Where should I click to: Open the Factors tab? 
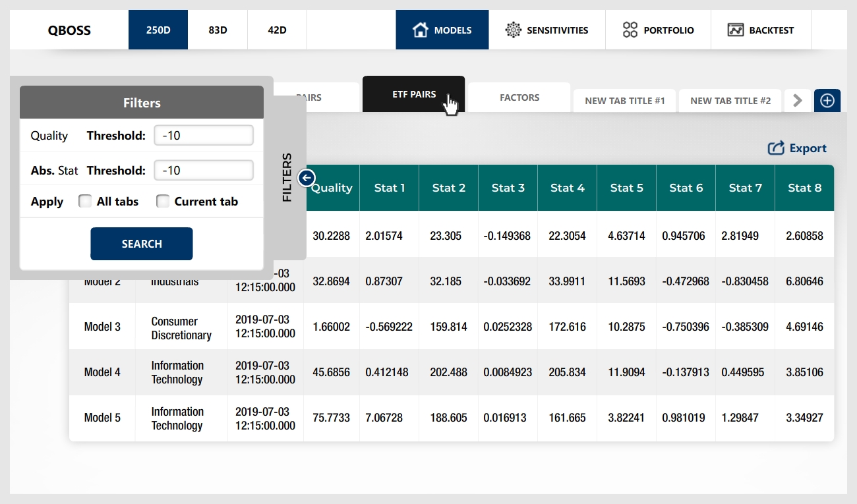tap(519, 98)
